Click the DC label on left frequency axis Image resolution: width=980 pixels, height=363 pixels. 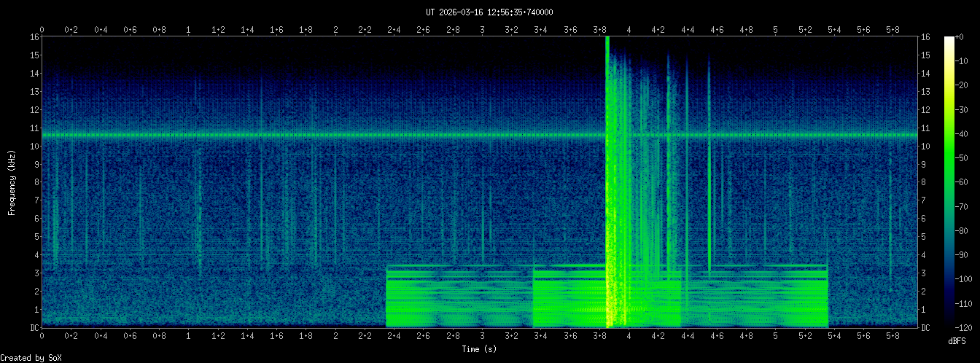pos(34,328)
